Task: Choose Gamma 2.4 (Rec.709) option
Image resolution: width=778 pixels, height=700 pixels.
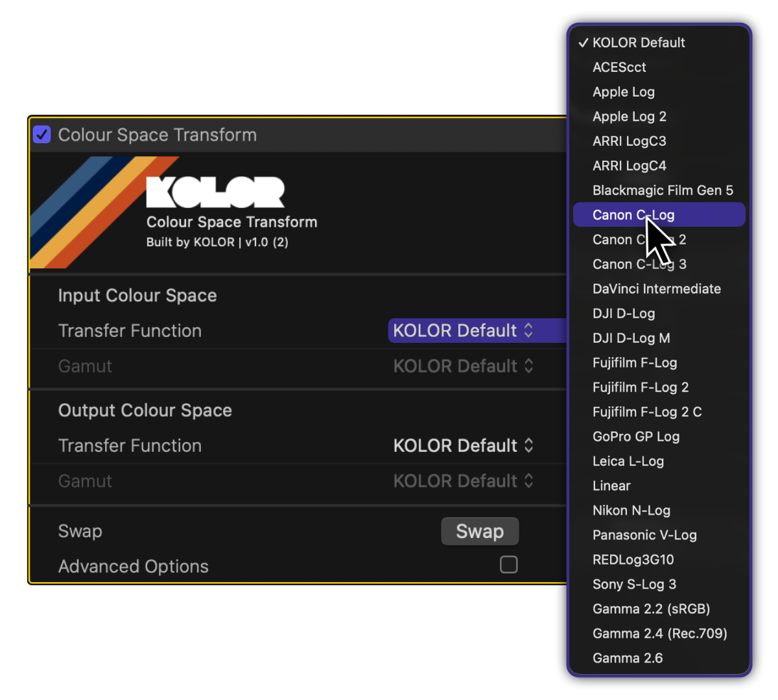Action: tap(659, 634)
